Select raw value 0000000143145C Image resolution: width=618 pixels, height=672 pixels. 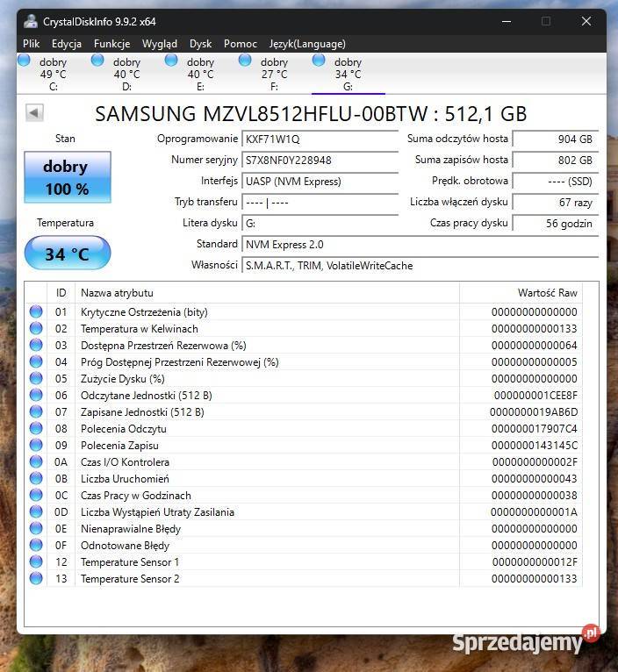coord(535,446)
